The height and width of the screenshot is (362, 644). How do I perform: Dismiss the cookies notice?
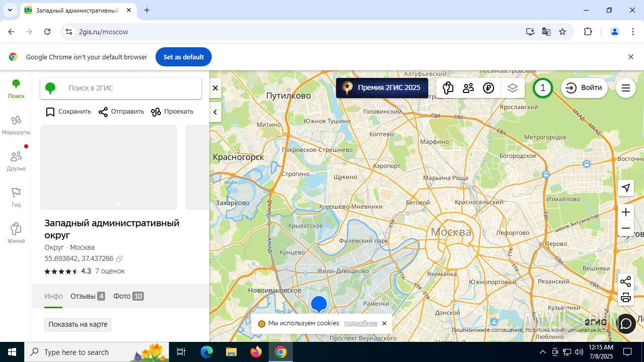click(x=384, y=323)
